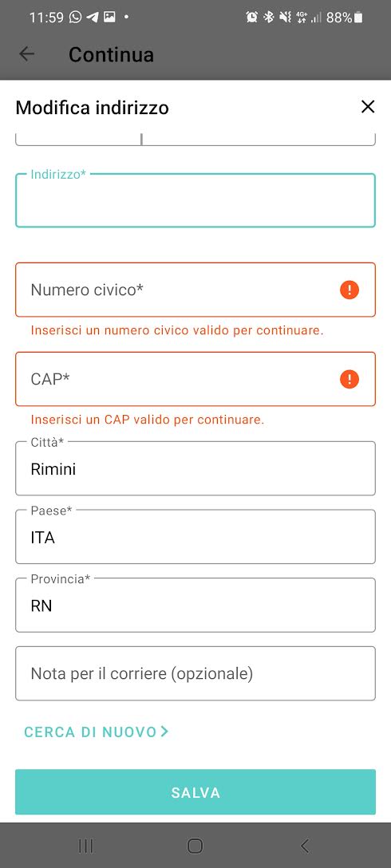
Task: Tap the back arrow next to Continua
Action: click(x=26, y=54)
